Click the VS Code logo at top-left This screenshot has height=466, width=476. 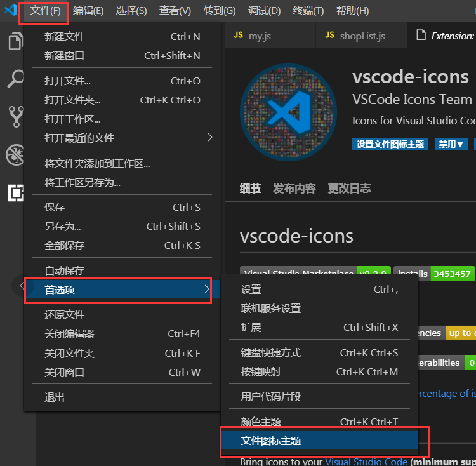(11, 10)
